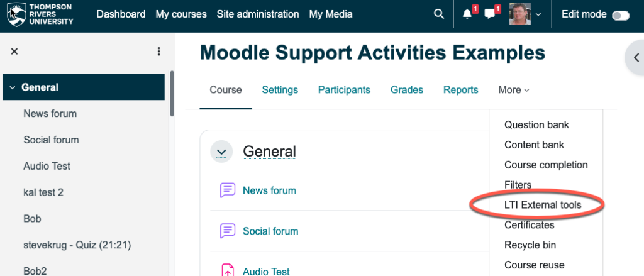The width and height of the screenshot is (644, 276).
Task: Click the Moodle Support Activities Examples title
Action: [x=372, y=53]
